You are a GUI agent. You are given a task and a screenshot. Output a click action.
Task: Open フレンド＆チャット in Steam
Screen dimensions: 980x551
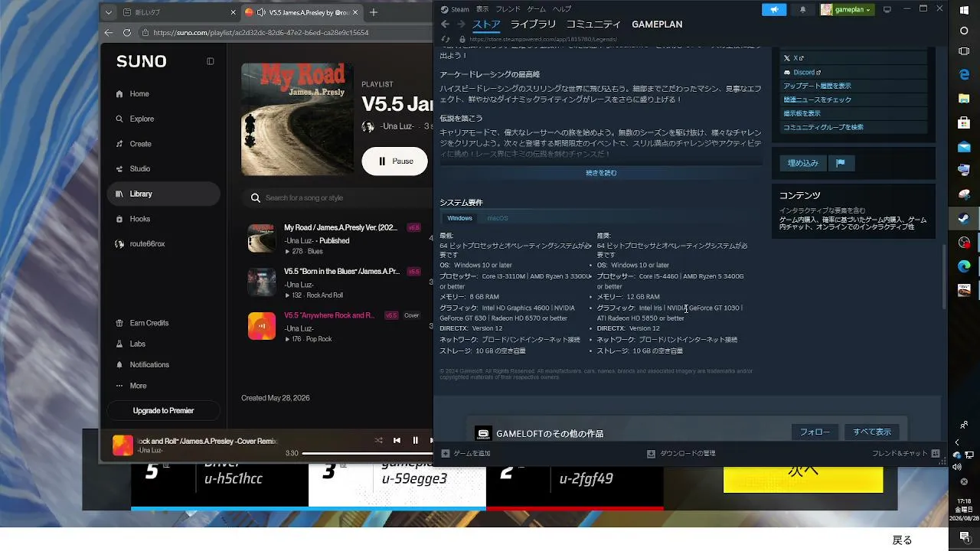tap(906, 454)
